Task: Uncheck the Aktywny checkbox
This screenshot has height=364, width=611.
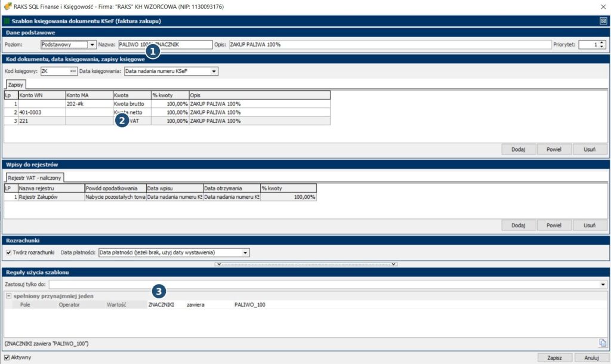Action: click(7, 357)
